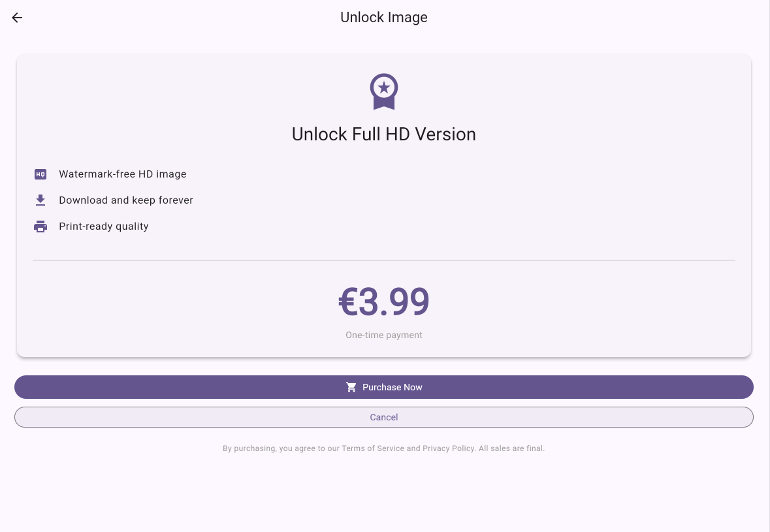Click the Unlock Image page title
Screen dimensions: 770x532
click(384, 18)
